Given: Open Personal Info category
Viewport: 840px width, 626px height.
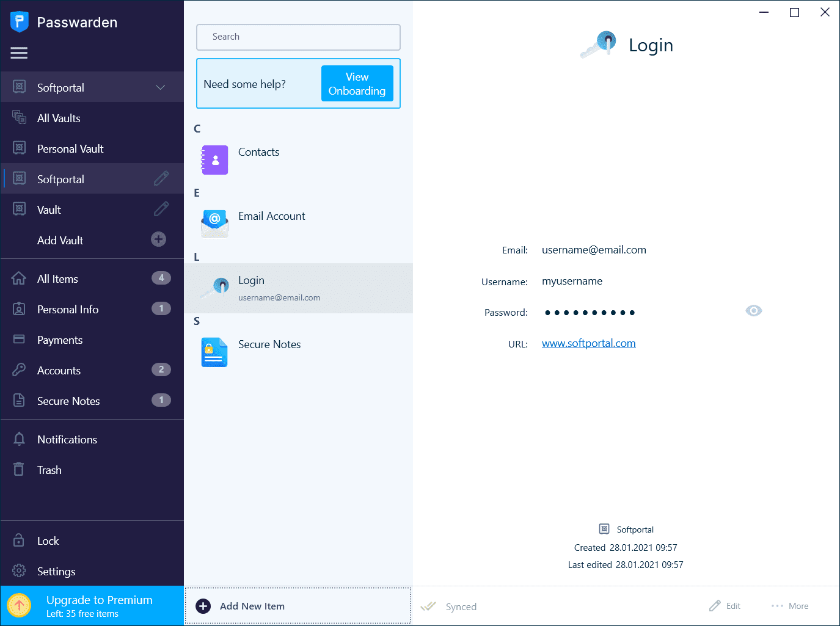Looking at the screenshot, I should click(92, 309).
